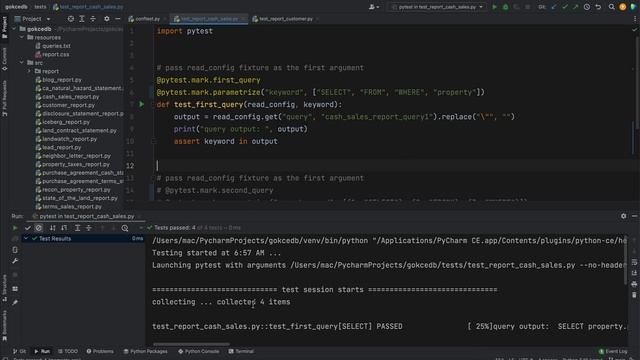Select the Test Results row
Image resolution: width=640 pixels, height=360 pixels.
pyautogui.click(x=83, y=238)
